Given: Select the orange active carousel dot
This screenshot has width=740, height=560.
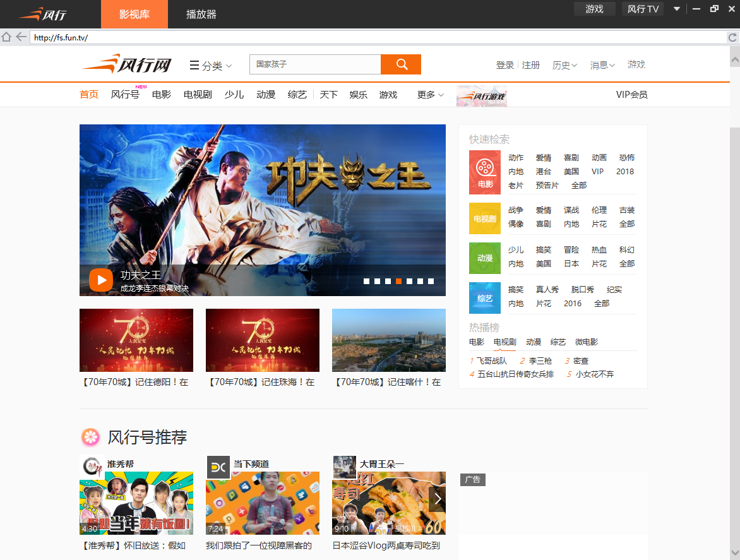Looking at the screenshot, I should coord(399,281).
